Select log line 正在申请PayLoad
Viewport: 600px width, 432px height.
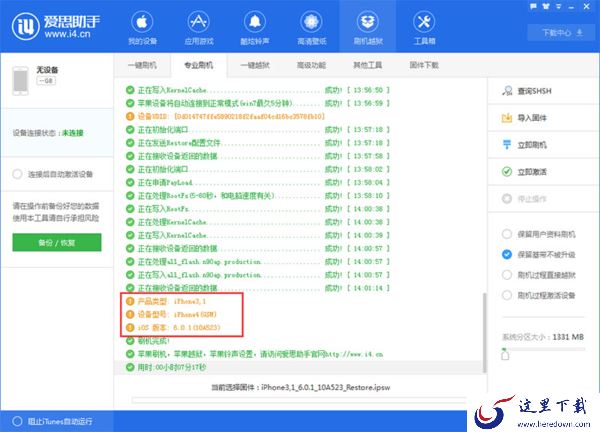click(257, 183)
